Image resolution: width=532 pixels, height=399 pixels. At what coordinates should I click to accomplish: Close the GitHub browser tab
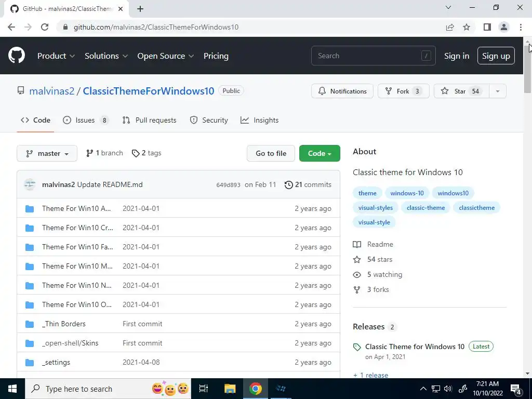click(x=121, y=9)
